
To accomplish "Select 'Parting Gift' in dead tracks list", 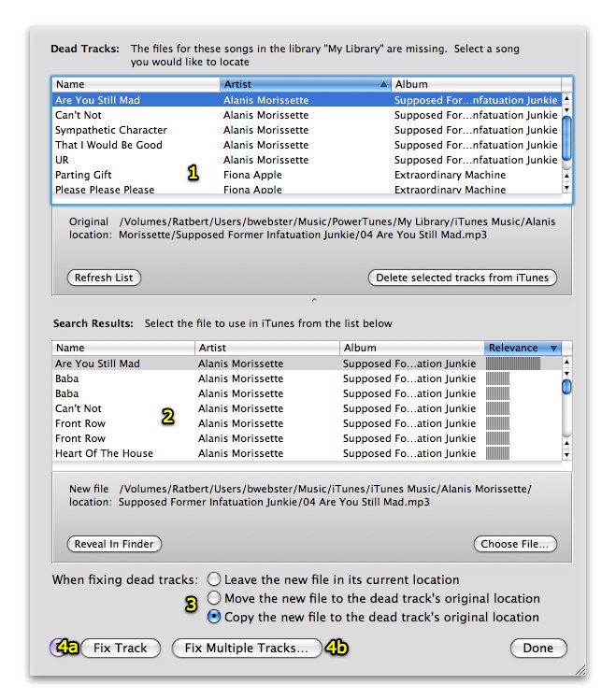I will click(84, 175).
